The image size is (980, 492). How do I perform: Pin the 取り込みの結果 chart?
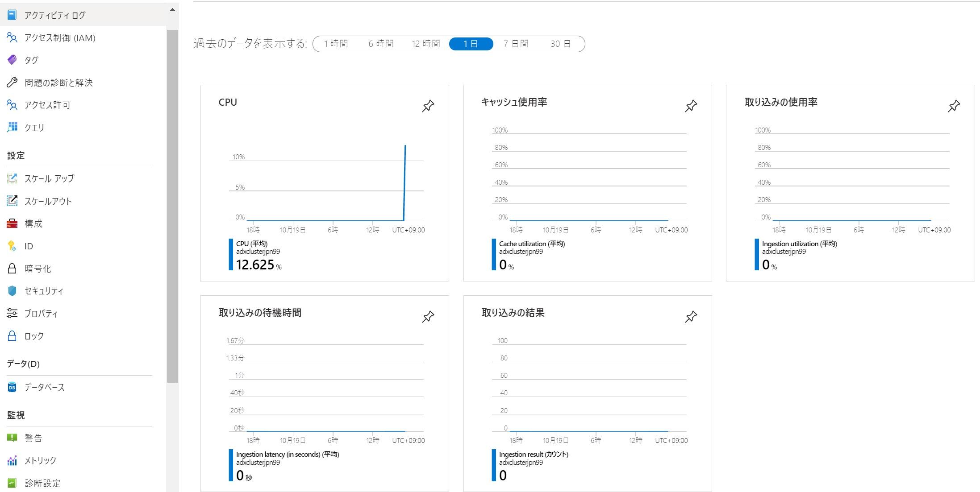pos(691,317)
